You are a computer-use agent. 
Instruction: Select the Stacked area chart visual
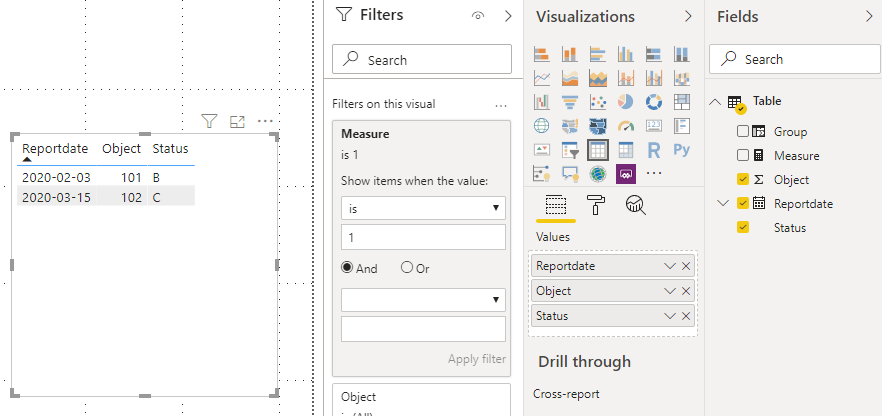click(597, 78)
